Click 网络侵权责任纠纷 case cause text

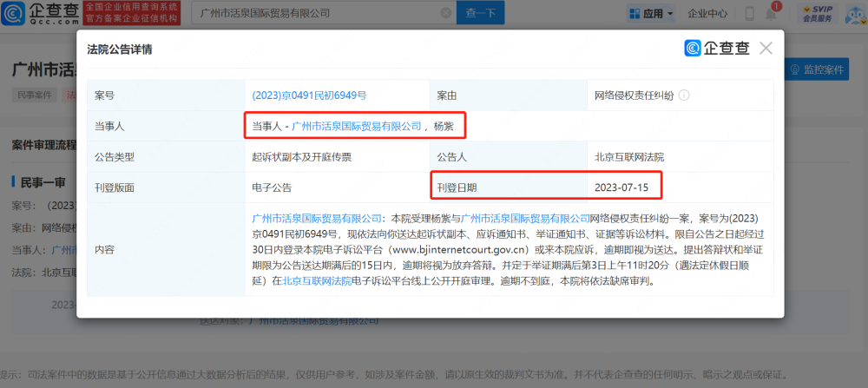point(634,95)
